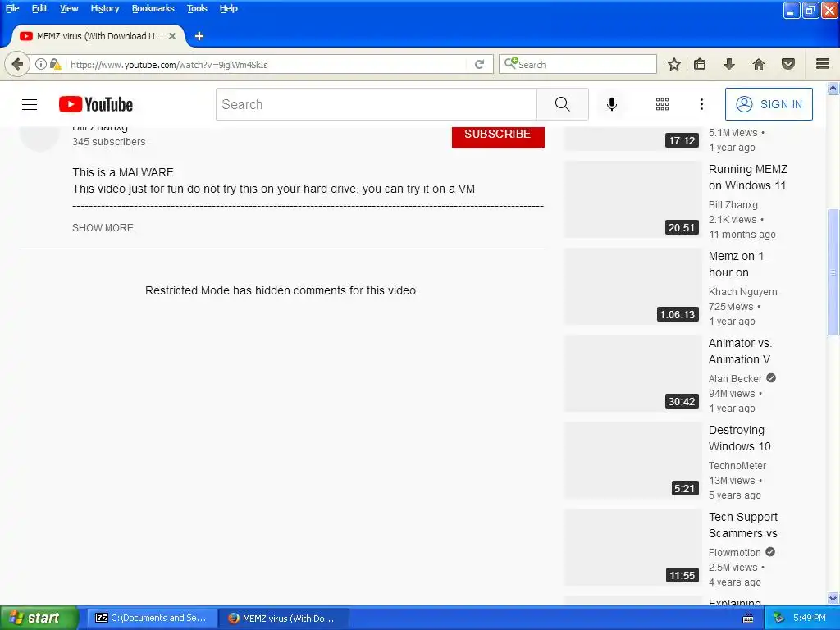The width and height of the screenshot is (840, 630).
Task: Open the Help menu
Action: coord(228,8)
